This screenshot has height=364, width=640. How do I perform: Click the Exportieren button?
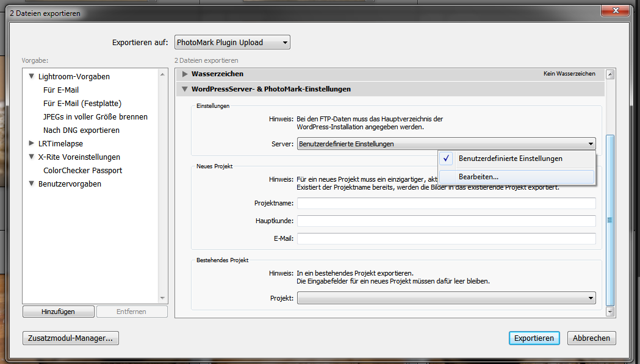pyautogui.click(x=534, y=338)
